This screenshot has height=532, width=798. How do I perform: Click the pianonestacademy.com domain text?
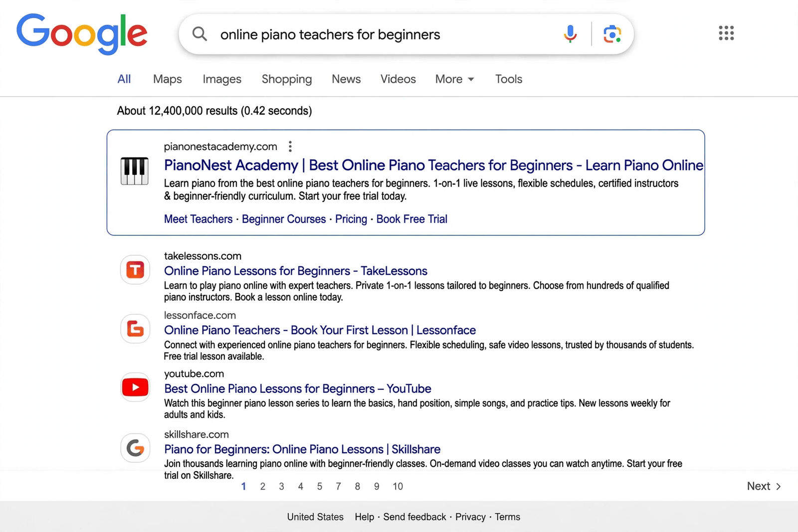click(220, 147)
